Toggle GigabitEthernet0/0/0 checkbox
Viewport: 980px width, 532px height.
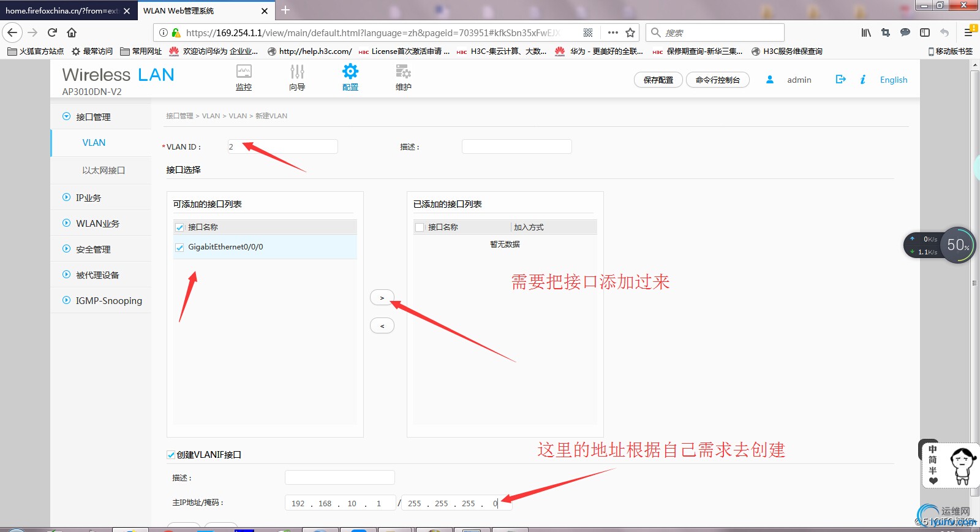pos(179,248)
